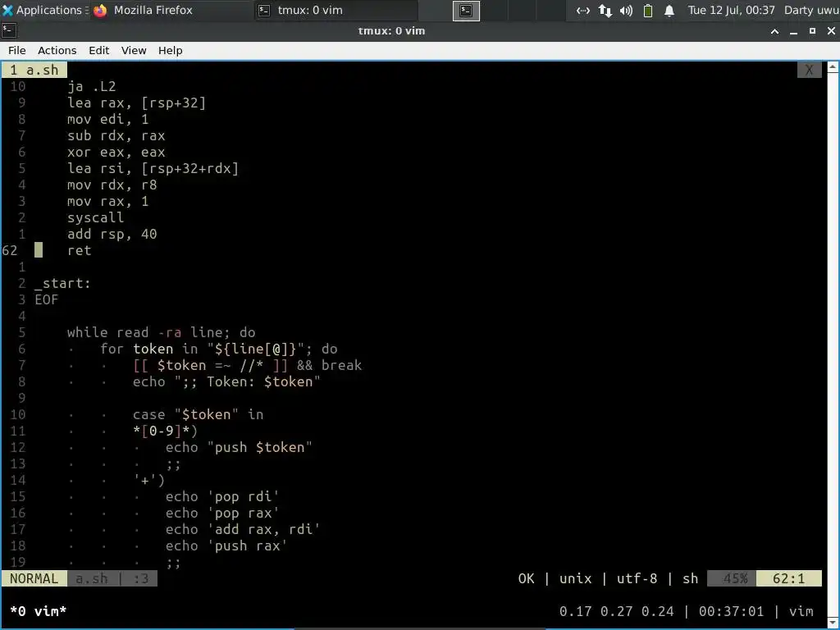Select the '1 a.sh' vim tab

tap(34, 71)
